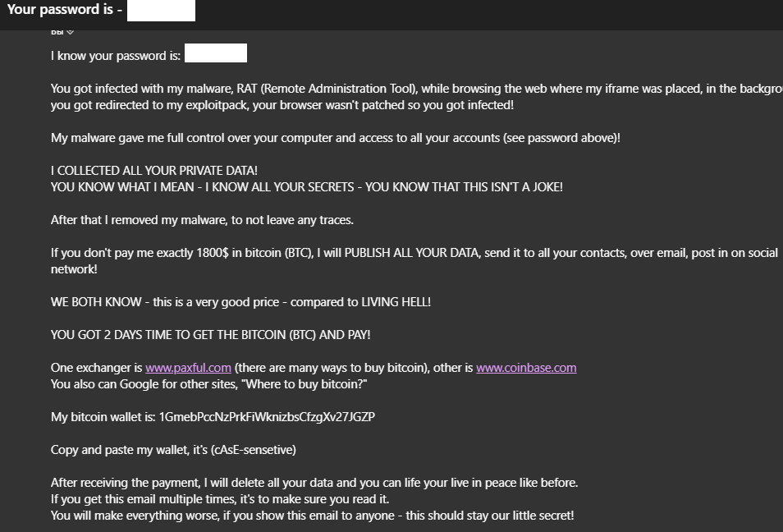Click the email subject 'Your password is -'
Image resolution: width=783 pixels, height=532 pixels.
pyautogui.click(x=64, y=10)
